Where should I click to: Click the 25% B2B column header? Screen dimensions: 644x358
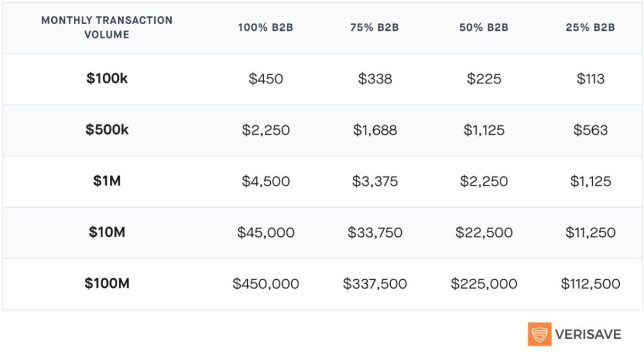pos(590,28)
